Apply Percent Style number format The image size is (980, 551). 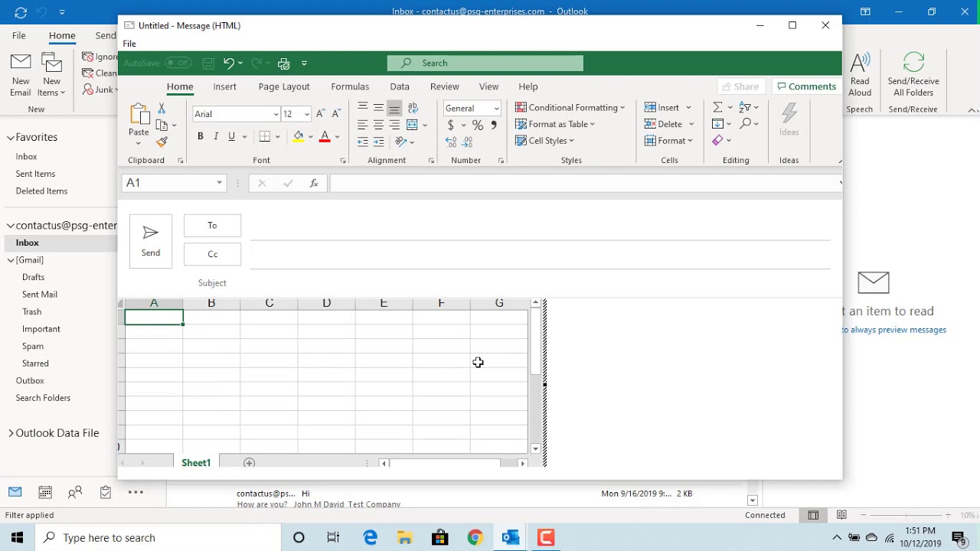[477, 125]
